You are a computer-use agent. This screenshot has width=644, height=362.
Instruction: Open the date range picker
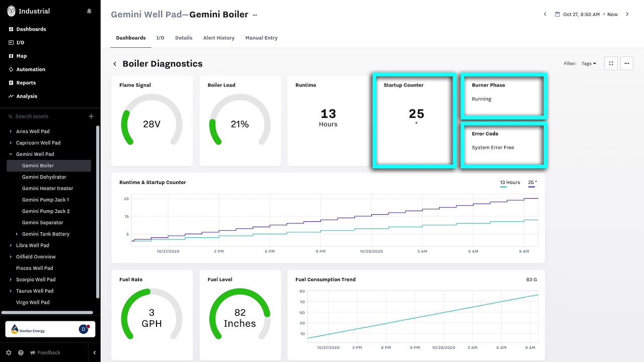point(586,14)
